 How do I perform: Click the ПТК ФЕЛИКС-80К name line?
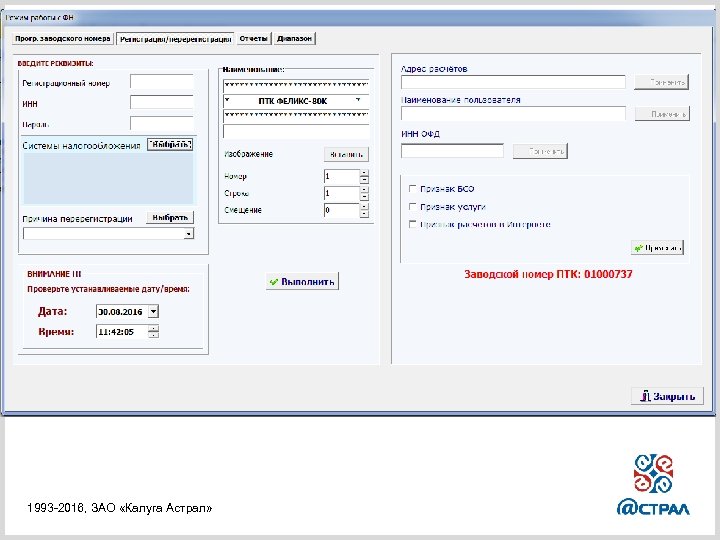[x=296, y=101]
